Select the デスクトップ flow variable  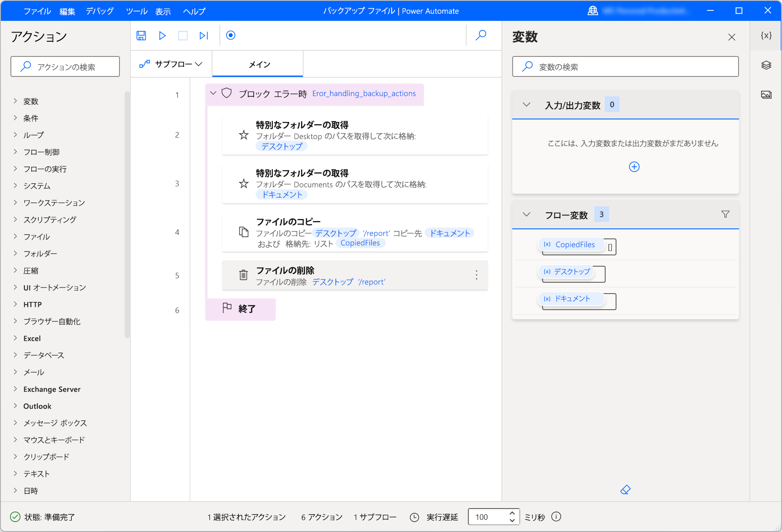(566, 272)
